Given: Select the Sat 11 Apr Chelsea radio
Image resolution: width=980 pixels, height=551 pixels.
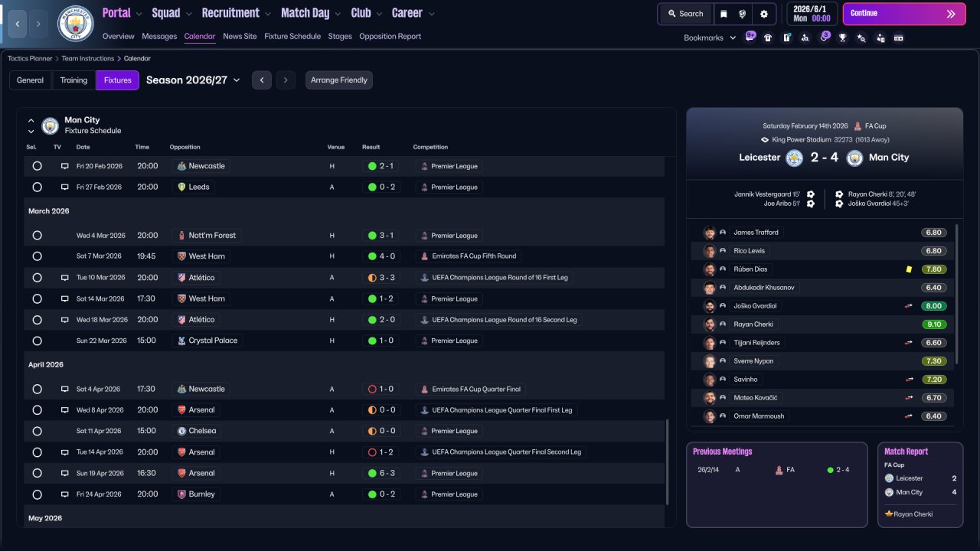Looking at the screenshot, I should click(x=37, y=431).
